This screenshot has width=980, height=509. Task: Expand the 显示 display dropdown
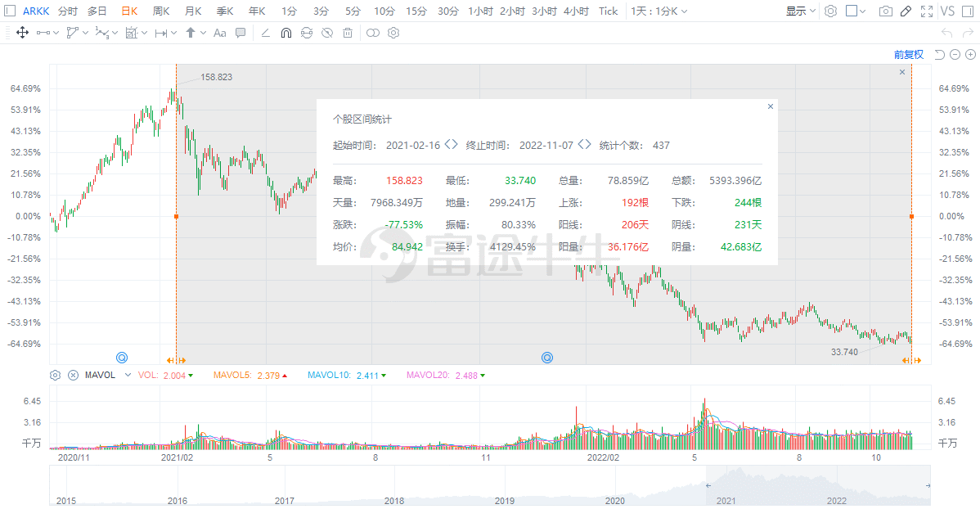coord(801,11)
